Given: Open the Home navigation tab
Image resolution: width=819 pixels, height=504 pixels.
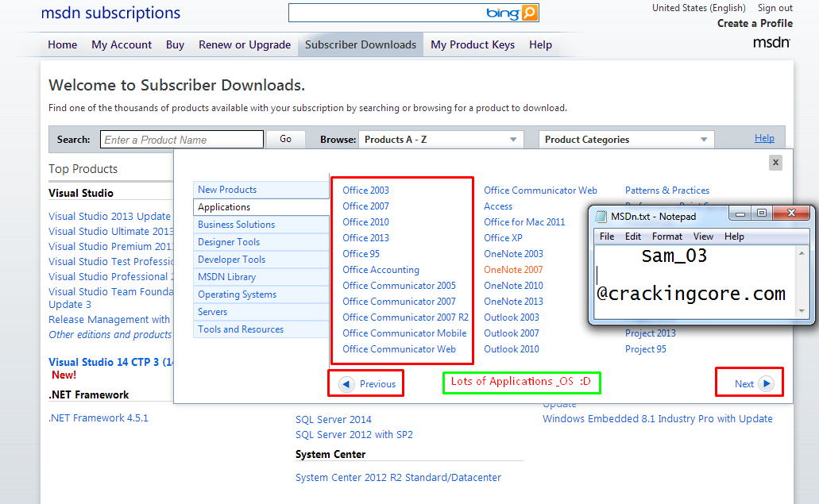Looking at the screenshot, I should 63,45.
